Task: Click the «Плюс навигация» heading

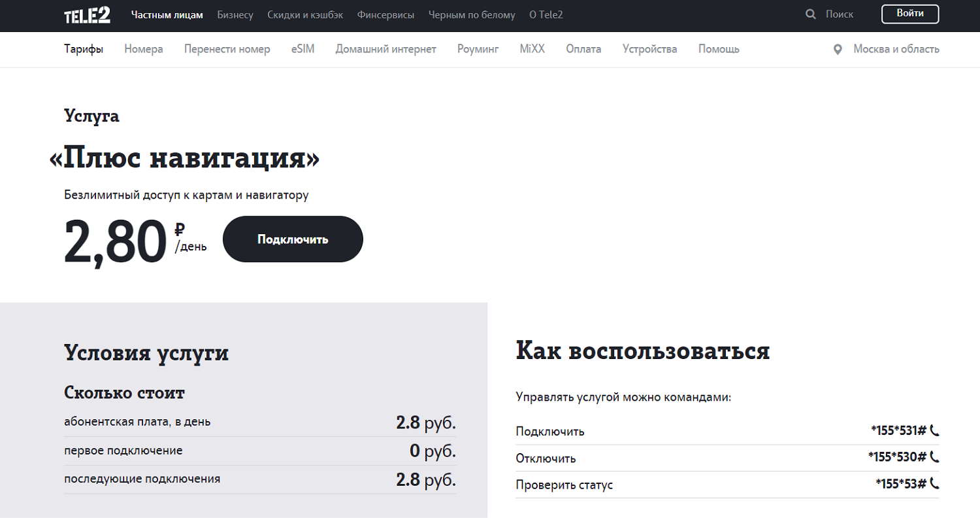Action: pyautogui.click(x=185, y=158)
